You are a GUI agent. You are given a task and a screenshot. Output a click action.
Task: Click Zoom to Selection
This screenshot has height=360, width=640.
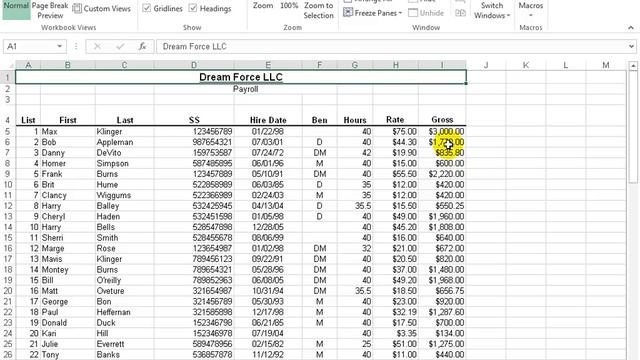(x=318, y=11)
